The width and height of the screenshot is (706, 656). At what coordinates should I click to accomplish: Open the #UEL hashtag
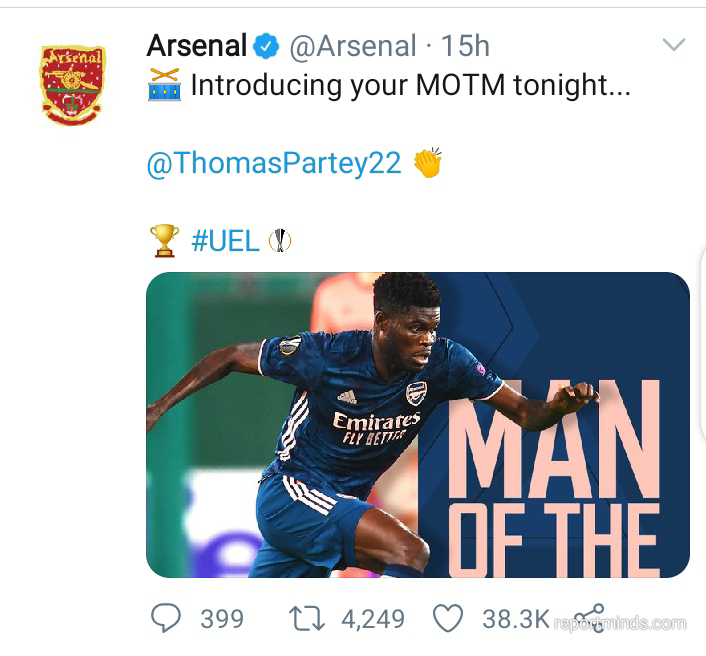225,240
